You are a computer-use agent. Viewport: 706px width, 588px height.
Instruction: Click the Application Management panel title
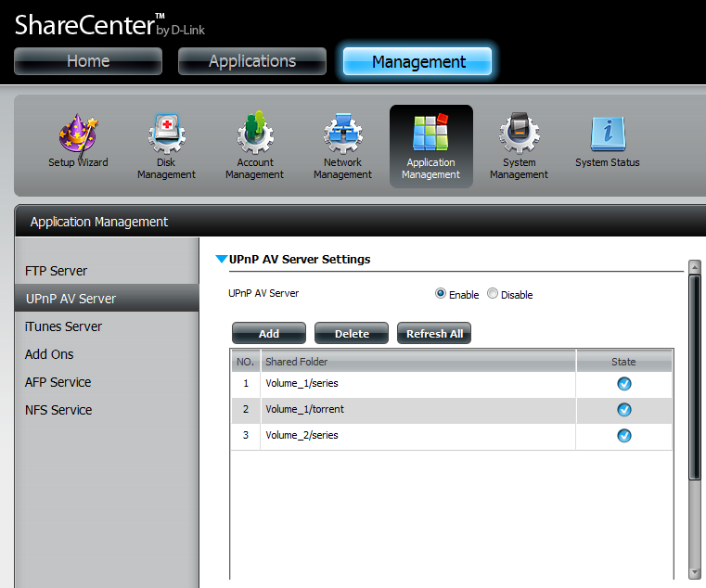[x=99, y=222]
